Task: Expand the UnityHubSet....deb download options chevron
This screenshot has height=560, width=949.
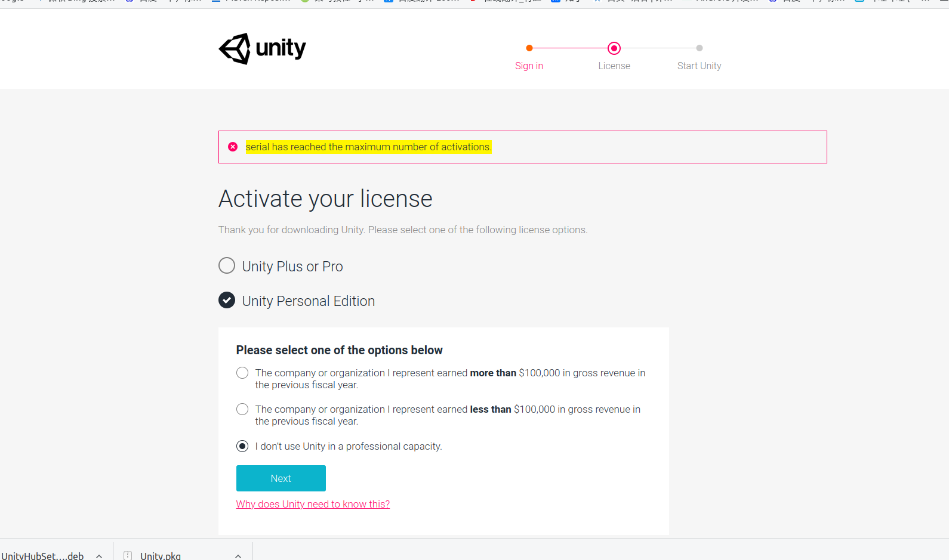Action: click(x=98, y=555)
